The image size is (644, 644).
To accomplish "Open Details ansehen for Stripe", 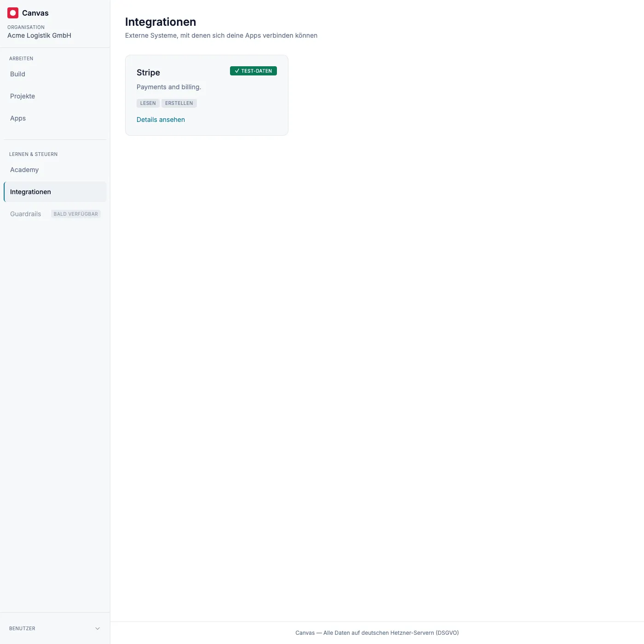I will pyautogui.click(x=161, y=120).
